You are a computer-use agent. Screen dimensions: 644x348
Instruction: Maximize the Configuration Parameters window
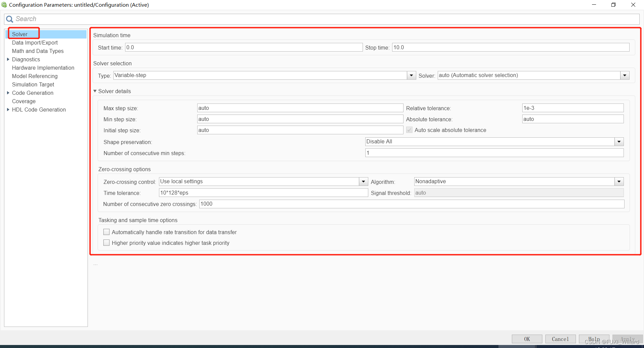click(x=613, y=5)
